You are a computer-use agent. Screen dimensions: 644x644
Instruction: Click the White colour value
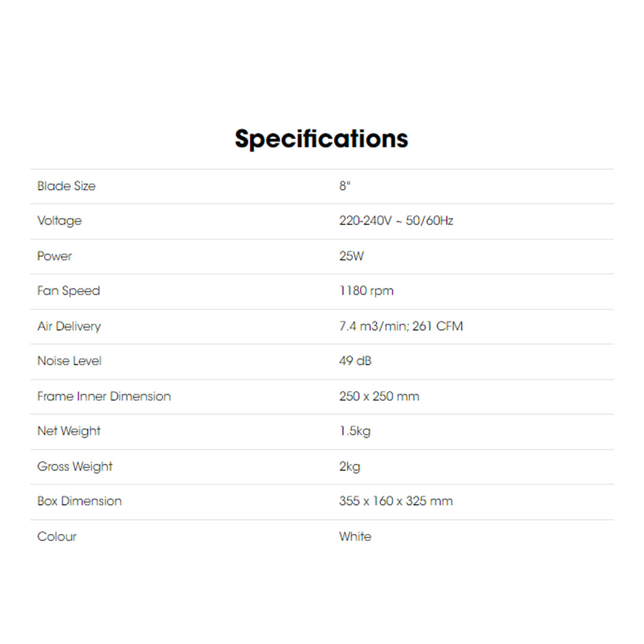[355, 537]
